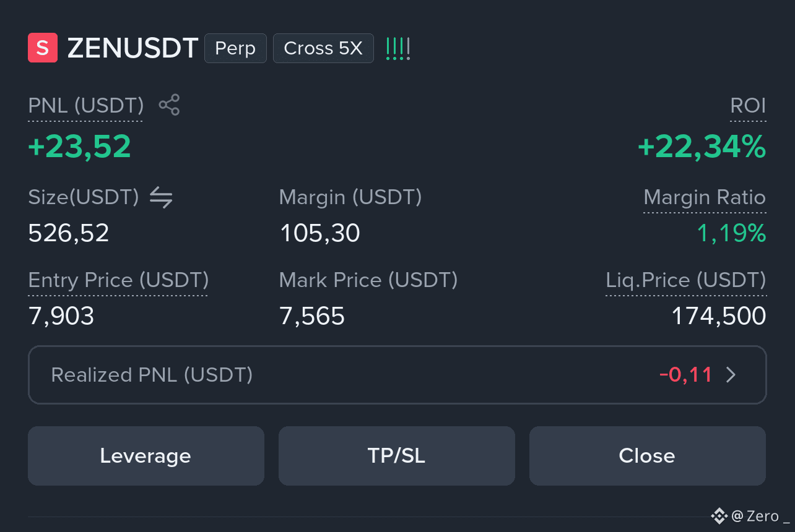Open Realized PNL details chevron
795x532 pixels.
pos(731,375)
